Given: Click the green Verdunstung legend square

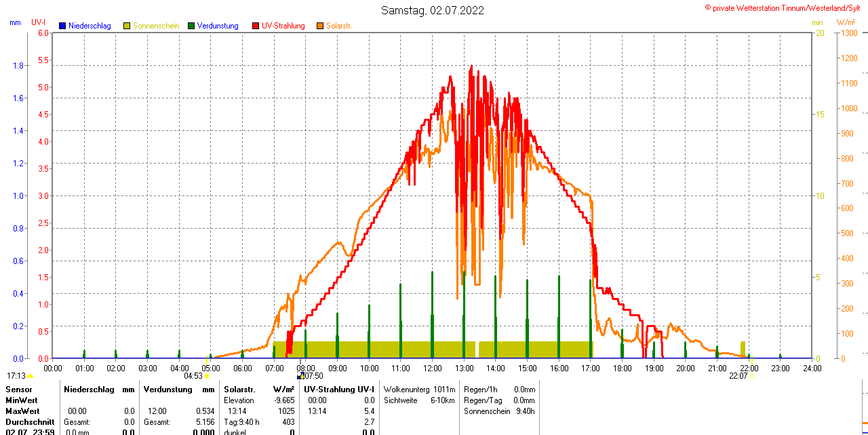Looking at the screenshot, I should pyautogui.click(x=191, y=26).
